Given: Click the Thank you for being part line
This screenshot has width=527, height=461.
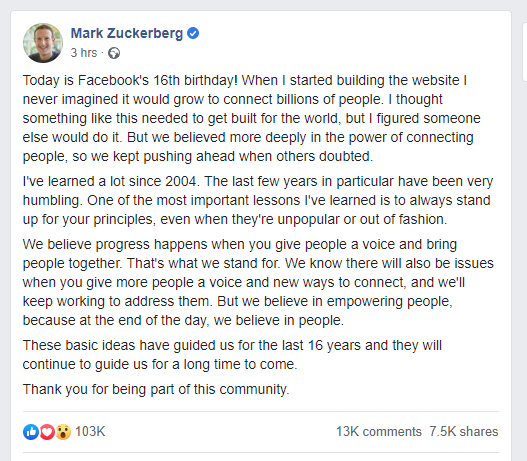Looking at the screenshot, I should [x=156, y=389].
